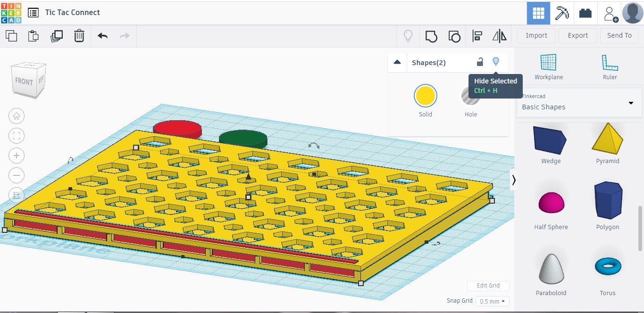Collapse the shapes side panel
Screen dimensions: 644x313
coord(514,180)
